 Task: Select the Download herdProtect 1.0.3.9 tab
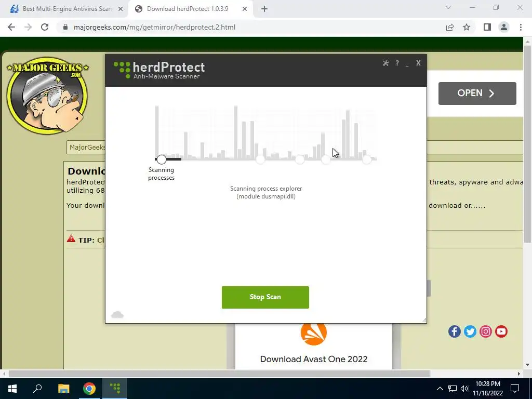coord(188,9)
